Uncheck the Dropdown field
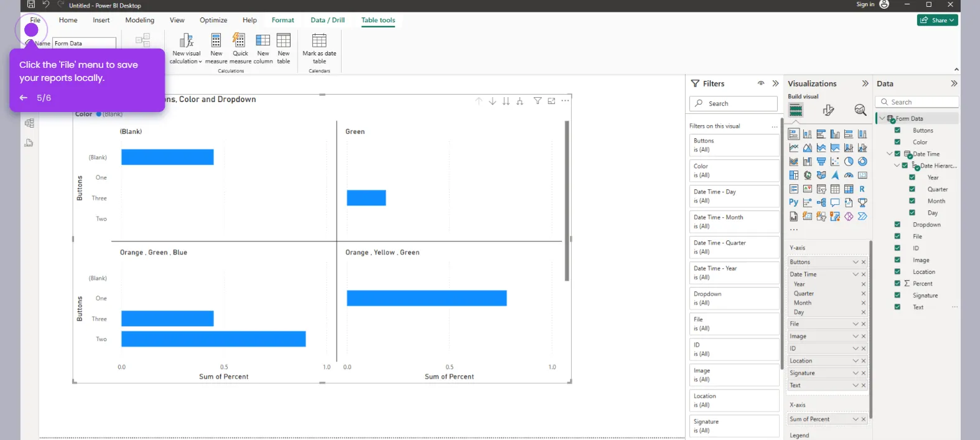The width and height of the screenshot is (980, 440). (x=897, y=225)
